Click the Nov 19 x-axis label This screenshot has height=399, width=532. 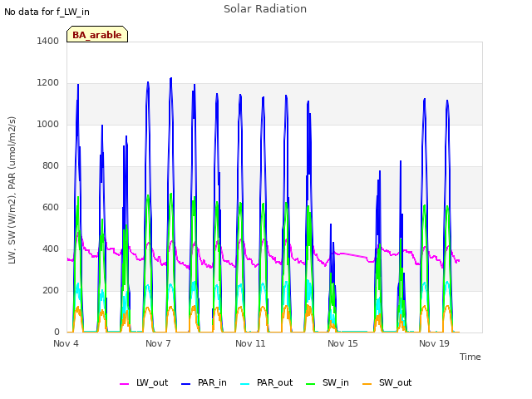[x=434, y=343]
